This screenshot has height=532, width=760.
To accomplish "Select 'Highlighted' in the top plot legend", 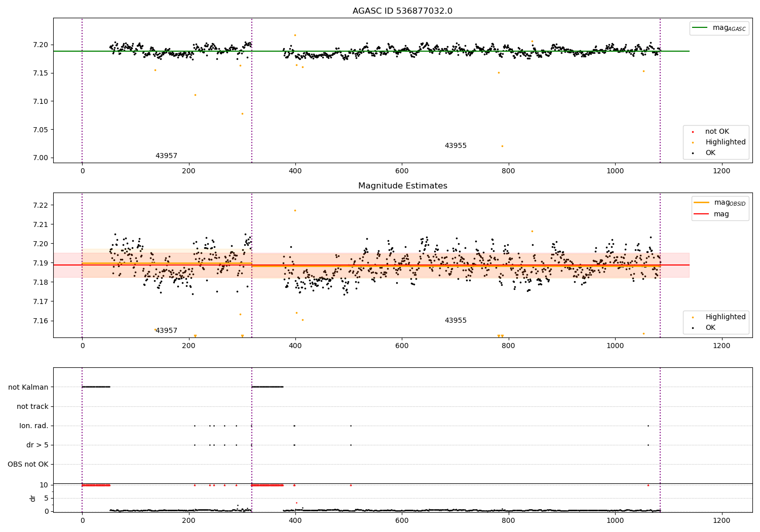I will coord(726,142).
